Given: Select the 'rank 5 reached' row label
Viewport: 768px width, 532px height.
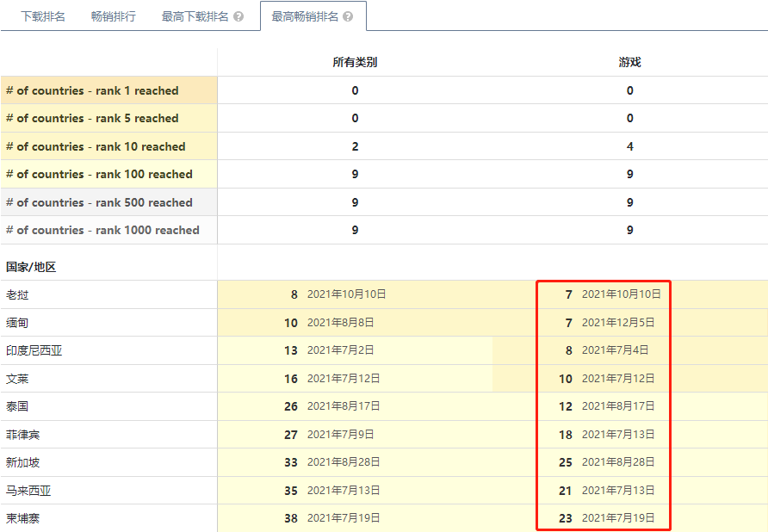Looking at the screenshot, I should point(92,118).
